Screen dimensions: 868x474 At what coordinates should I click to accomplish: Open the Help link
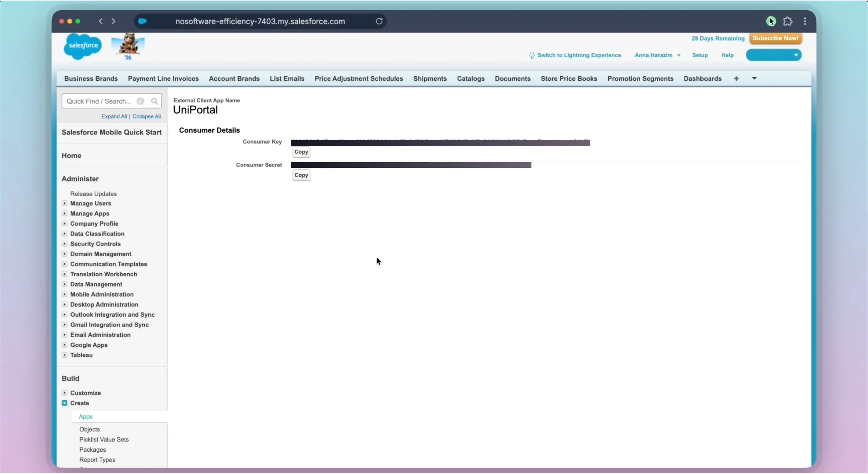point(727,55)
